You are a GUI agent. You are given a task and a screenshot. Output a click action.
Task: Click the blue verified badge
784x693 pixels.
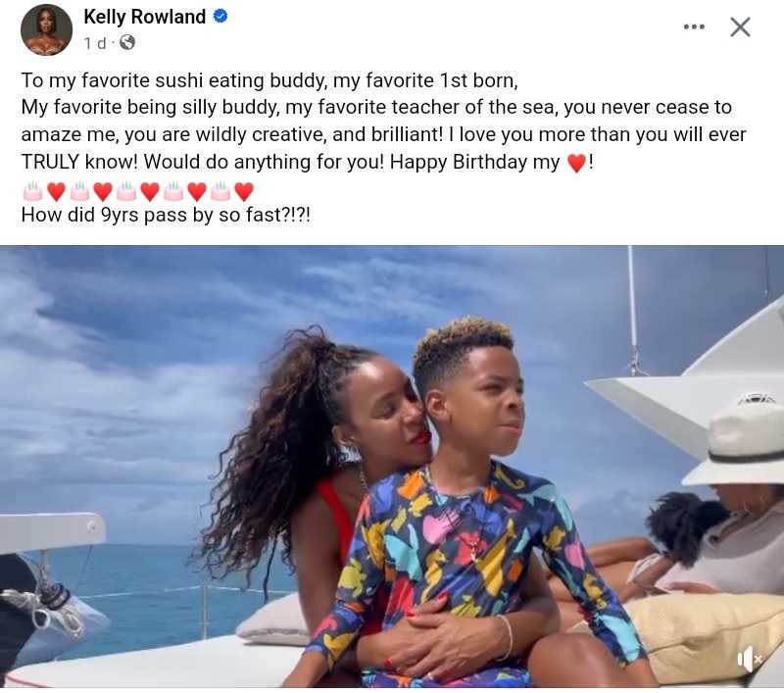click(220, 17)
